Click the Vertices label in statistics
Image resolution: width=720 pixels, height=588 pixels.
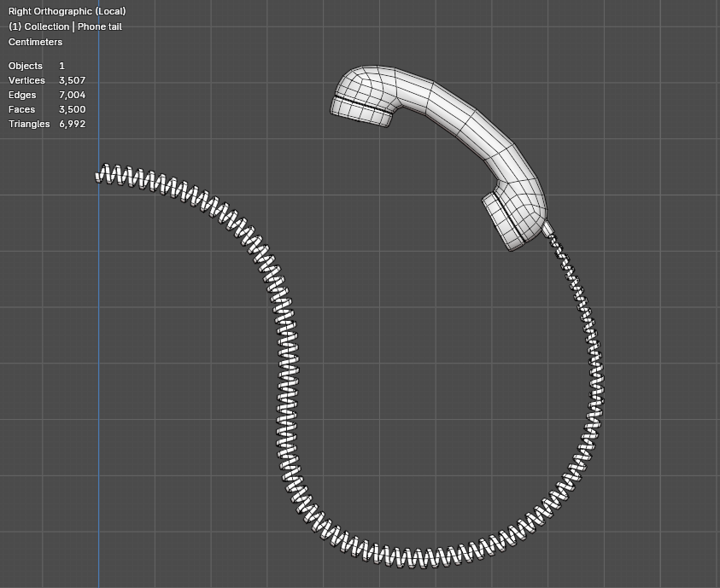[x=26, y=80]
